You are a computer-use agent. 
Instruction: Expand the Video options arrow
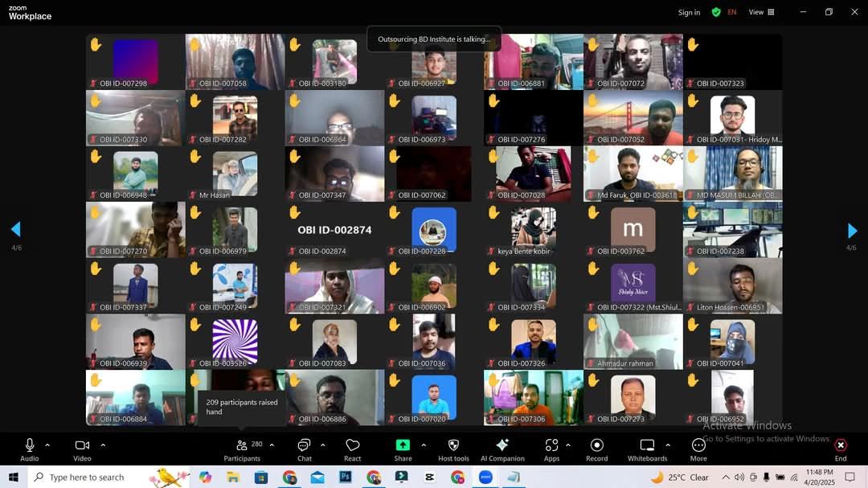[x=103, y=445]
